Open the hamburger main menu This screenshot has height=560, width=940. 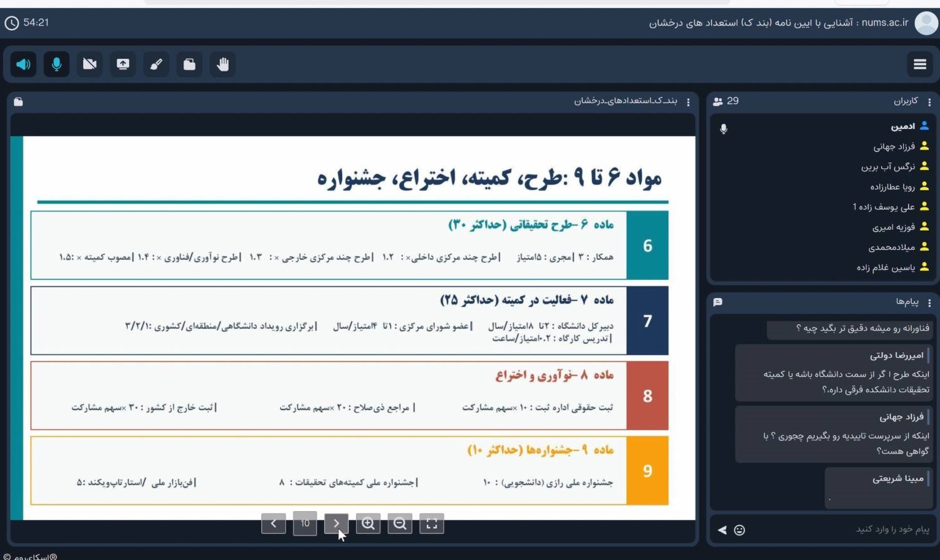coord(920,64)
